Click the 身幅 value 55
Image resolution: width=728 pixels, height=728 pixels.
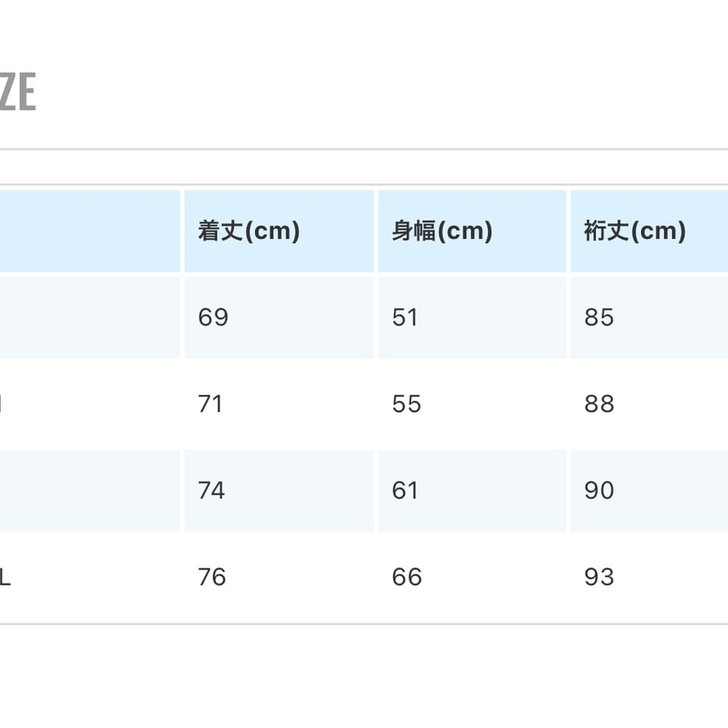[x=406, y=404]
